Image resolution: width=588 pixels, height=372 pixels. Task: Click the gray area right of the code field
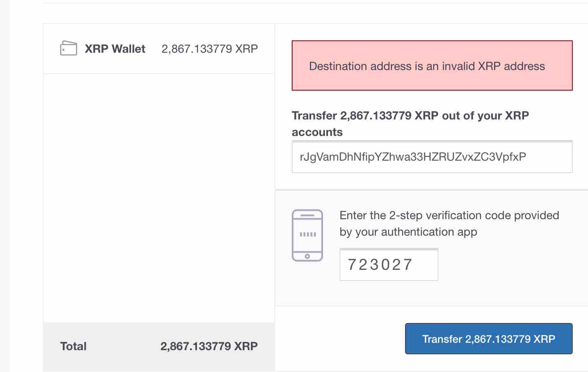click(511, 264)
